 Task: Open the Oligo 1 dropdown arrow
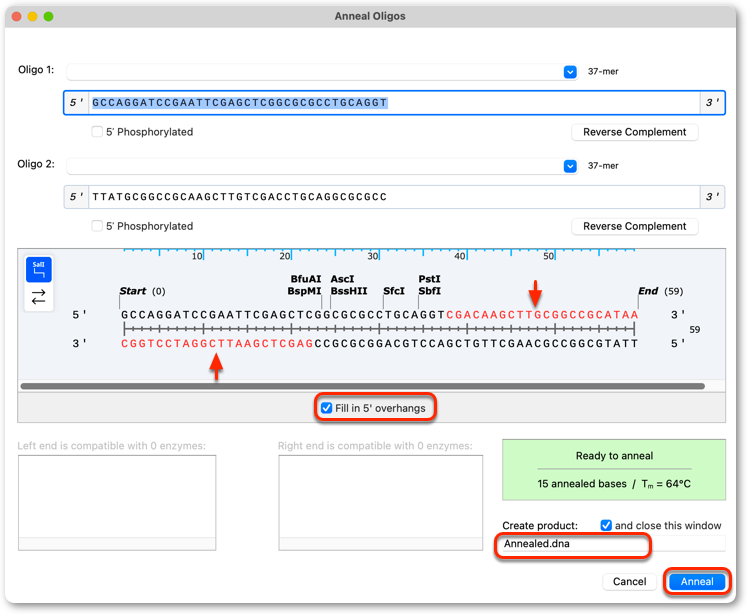[x=570, y=72]
